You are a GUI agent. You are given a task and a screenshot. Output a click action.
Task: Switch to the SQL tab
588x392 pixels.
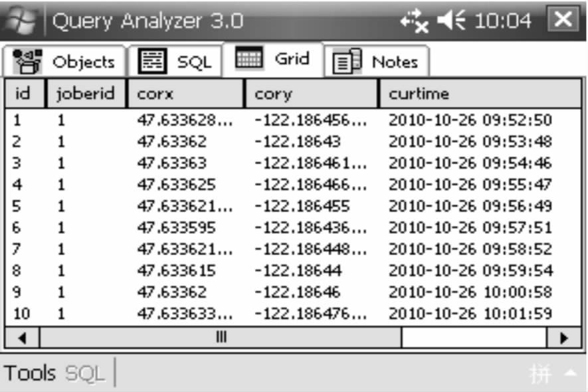[175, 62]
